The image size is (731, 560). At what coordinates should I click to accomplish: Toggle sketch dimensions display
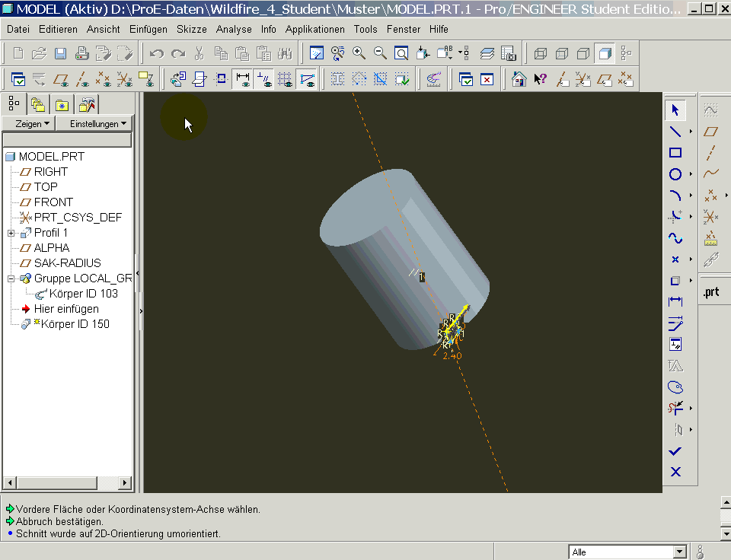pos(243,79)
